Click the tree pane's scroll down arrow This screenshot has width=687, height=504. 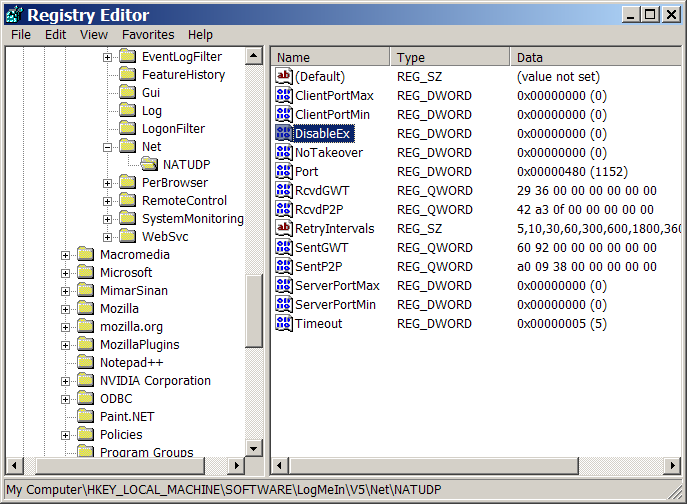[x=254, y=448]
